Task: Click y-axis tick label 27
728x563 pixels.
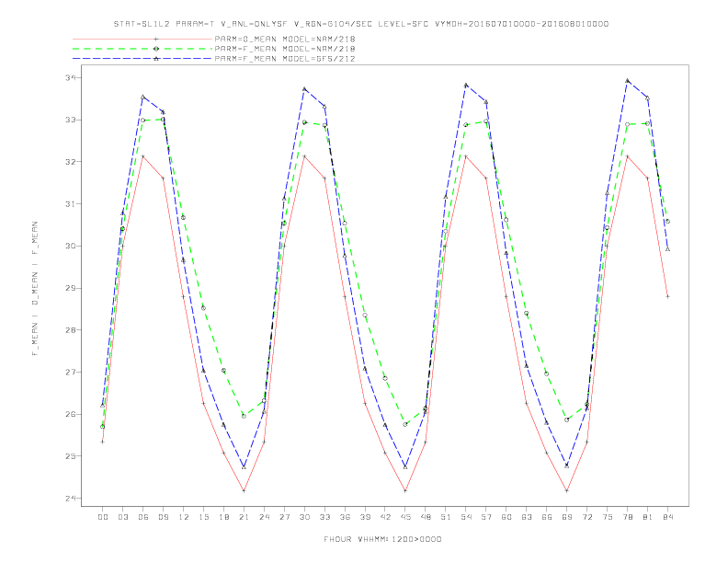Action: point(71,372)
